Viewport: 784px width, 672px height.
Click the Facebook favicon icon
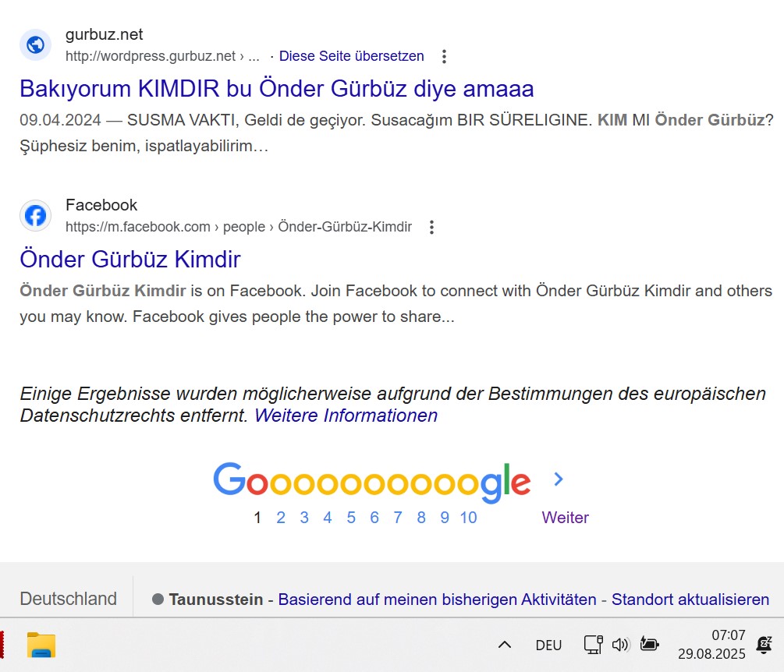pyautogui.click(x=36, y=216)
